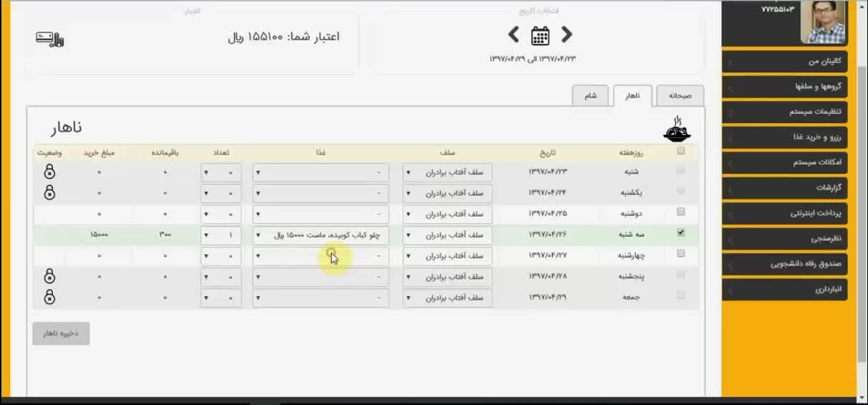
Task: Click the lock icon in جمعه row
Action: 49,297
